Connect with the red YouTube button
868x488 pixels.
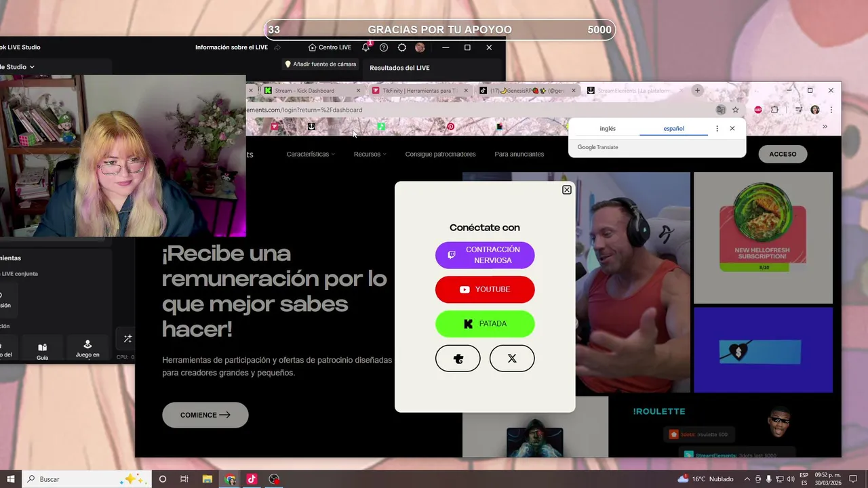(x=485, y=289)
